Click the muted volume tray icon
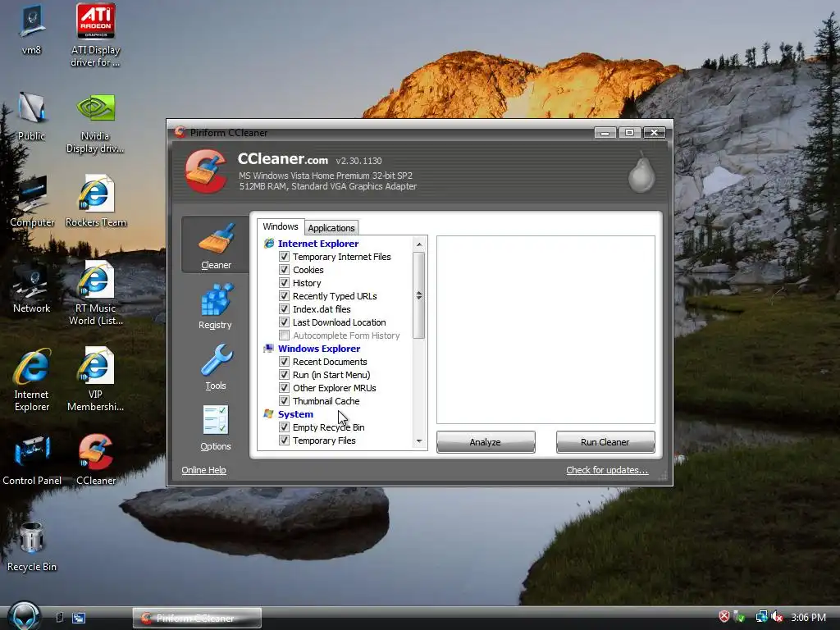 (777, 617)
